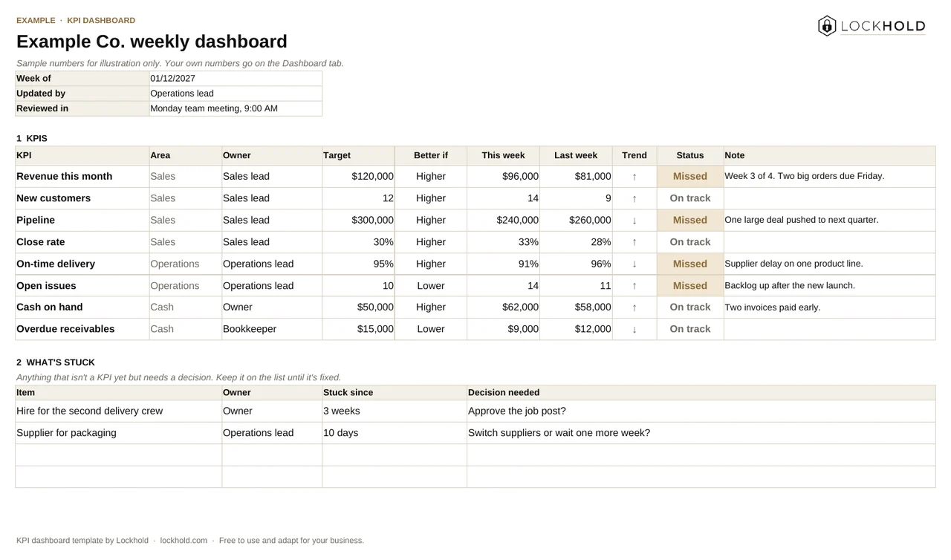Viewport: 951px width, 560px height.
Task: Click the "Close rate" KPI name
Action: pos(41,242)
